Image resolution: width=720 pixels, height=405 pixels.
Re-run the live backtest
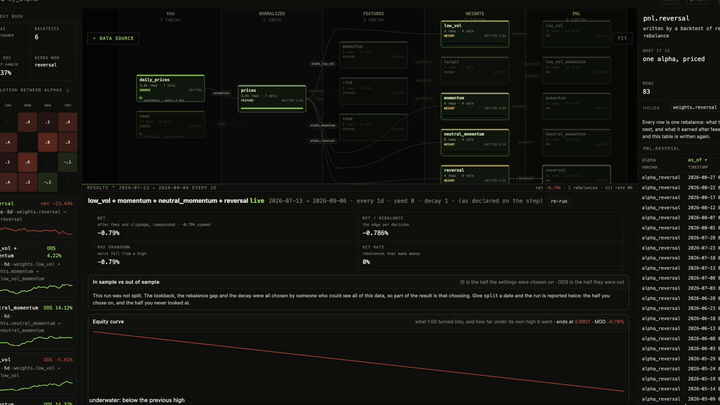coord(559,201)
